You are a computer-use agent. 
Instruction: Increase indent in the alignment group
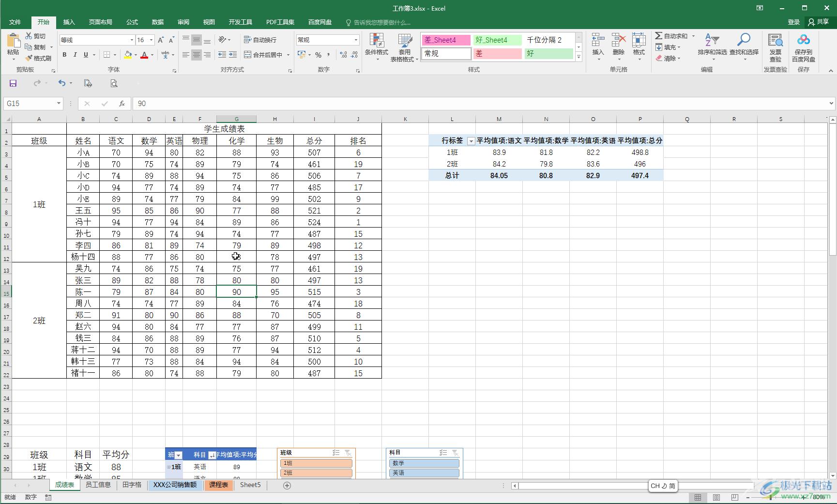233,55
